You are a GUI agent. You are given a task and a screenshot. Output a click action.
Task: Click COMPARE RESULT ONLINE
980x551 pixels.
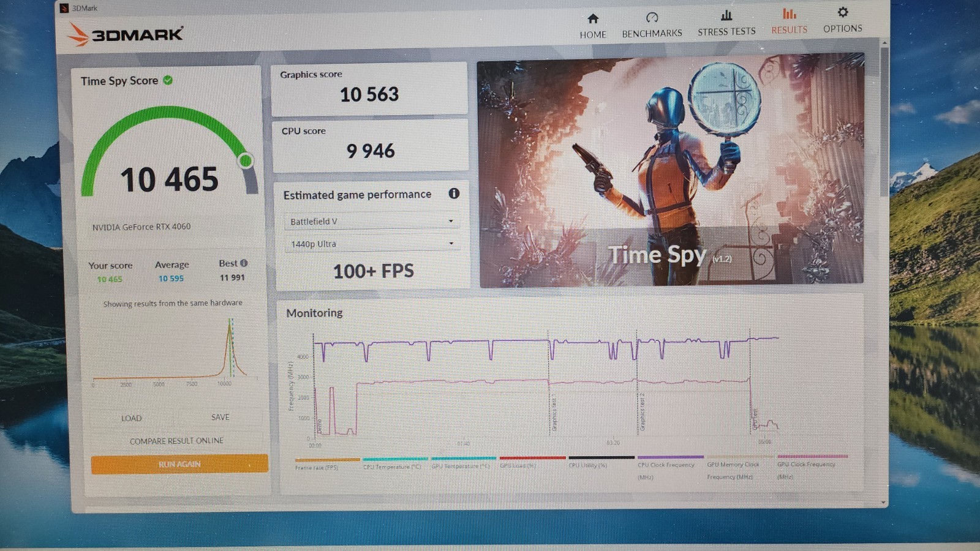coord(176,441)
